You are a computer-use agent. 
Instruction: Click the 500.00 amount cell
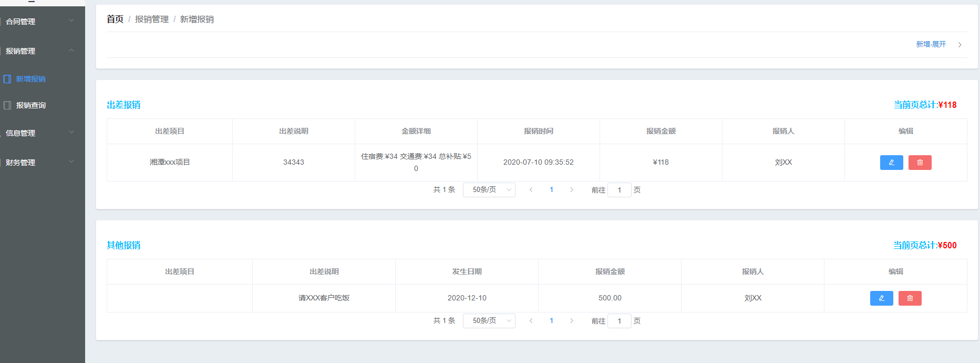pyautogui.click(x=610, y=298)
